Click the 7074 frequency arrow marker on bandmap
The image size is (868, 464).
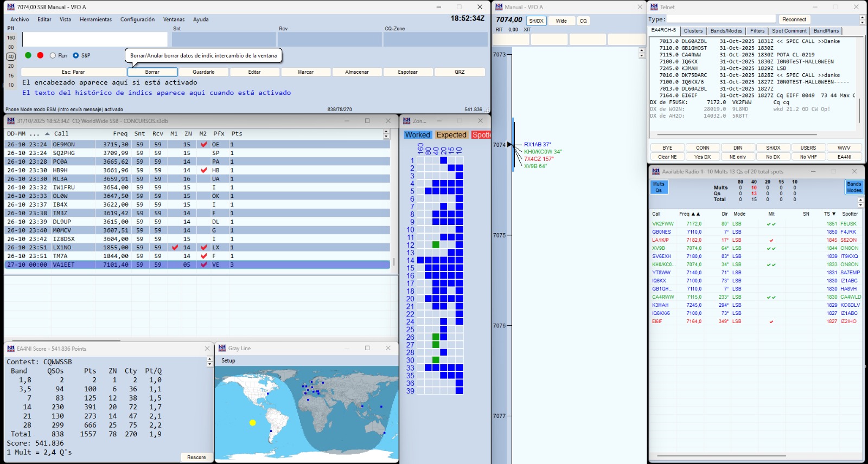click(509, 145)
